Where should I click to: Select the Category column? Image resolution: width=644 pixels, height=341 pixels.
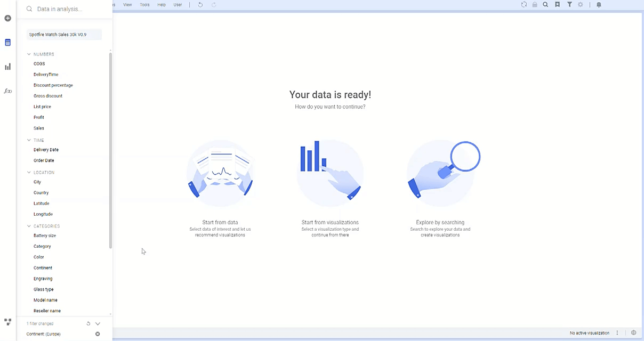point(42,246)
